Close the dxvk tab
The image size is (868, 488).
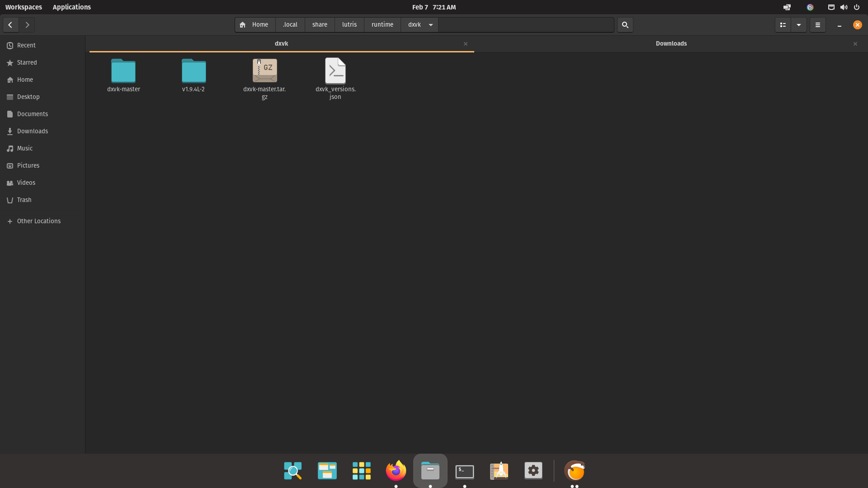(466, 44)
